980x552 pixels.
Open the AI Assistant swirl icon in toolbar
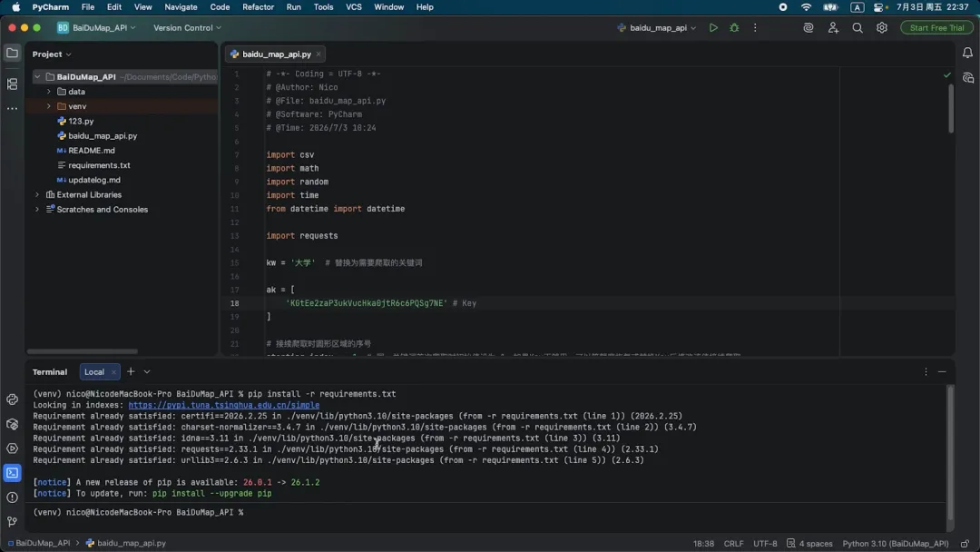pos(808,28)
